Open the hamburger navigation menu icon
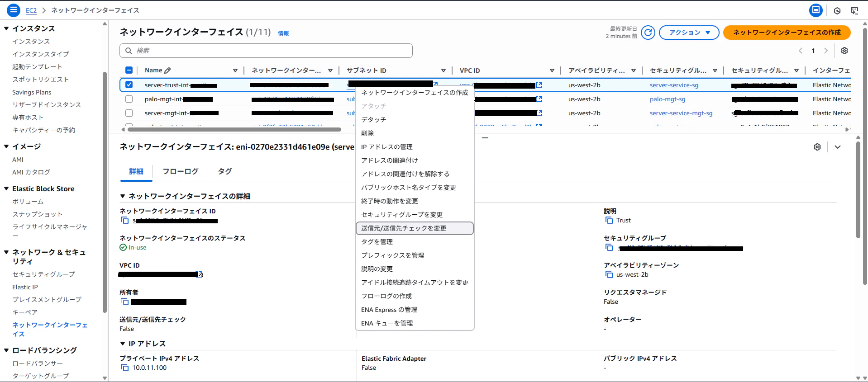 pyautogui.click(x=14, y=10)
